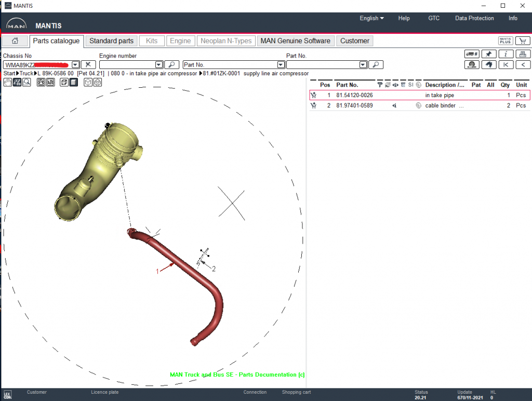Add in take pipe to cart
Image resolution: width=532 pixels, height=401 pixels.
tap(313, 95)
